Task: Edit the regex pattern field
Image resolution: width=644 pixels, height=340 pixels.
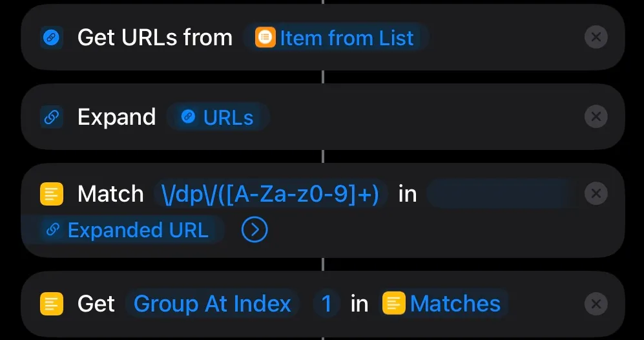Action: tap(270, 194)
